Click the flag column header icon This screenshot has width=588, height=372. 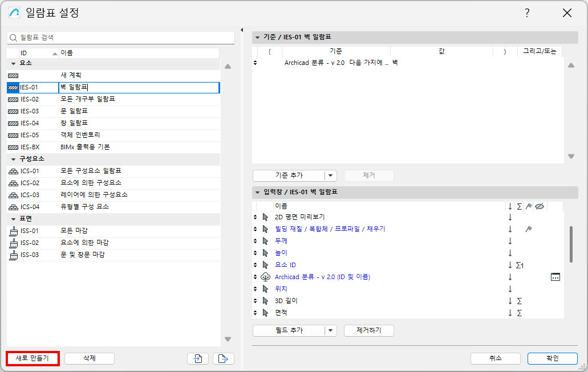point(529,206)
